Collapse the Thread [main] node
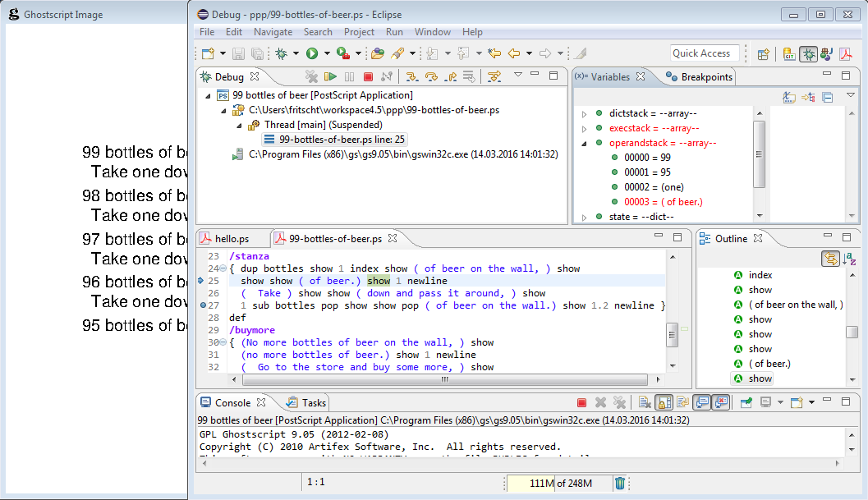 pos(239,126)
